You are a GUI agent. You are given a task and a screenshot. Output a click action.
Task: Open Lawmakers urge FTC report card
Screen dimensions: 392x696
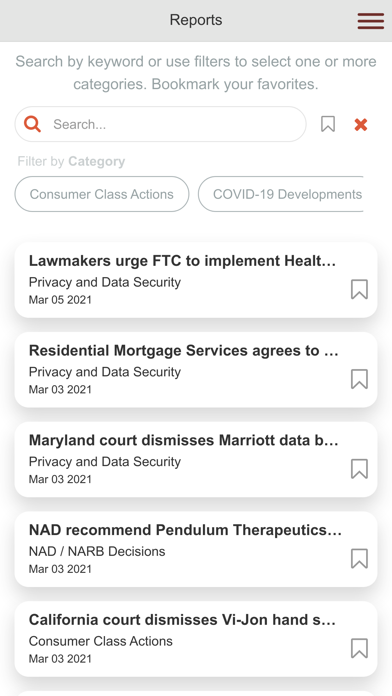point(196,280)
